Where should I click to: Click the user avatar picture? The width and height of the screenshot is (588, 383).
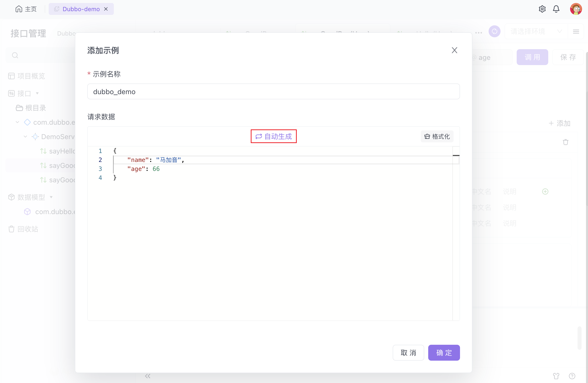pos(576,9)
